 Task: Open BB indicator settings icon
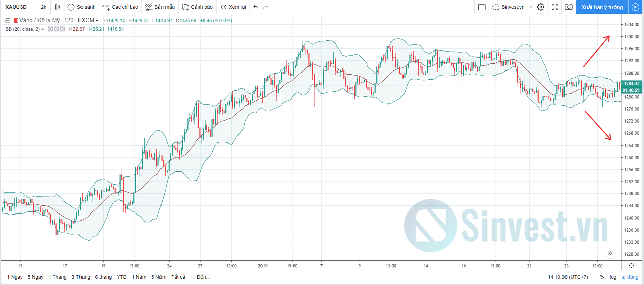click(x=56, y=29)
